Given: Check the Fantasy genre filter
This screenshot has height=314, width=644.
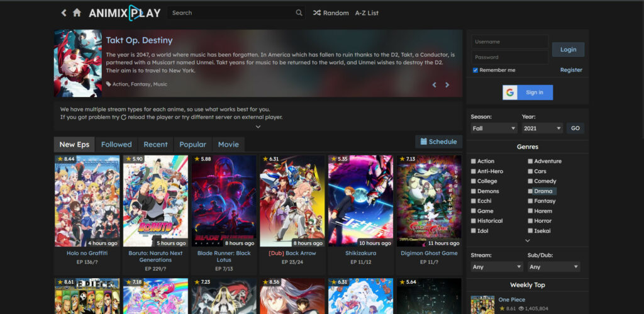Looking at the screenshot, I should [x=530, y=201].
